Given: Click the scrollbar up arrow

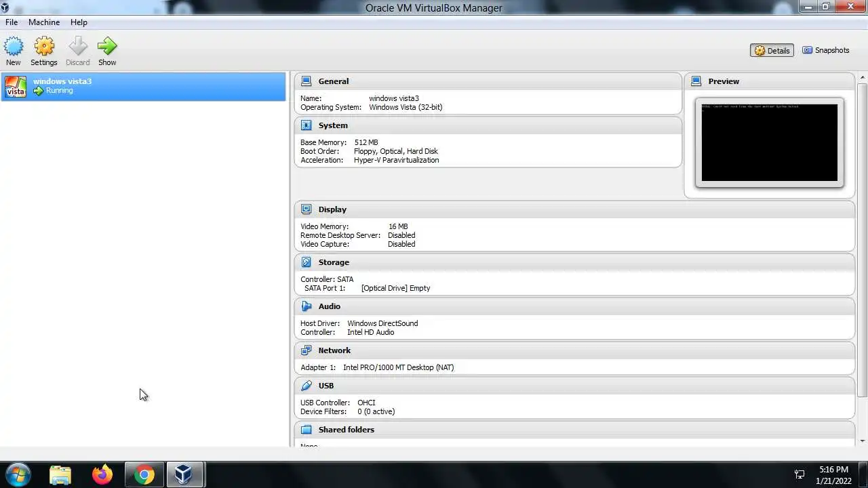Looking at the screenshot, I should [863, 77].
